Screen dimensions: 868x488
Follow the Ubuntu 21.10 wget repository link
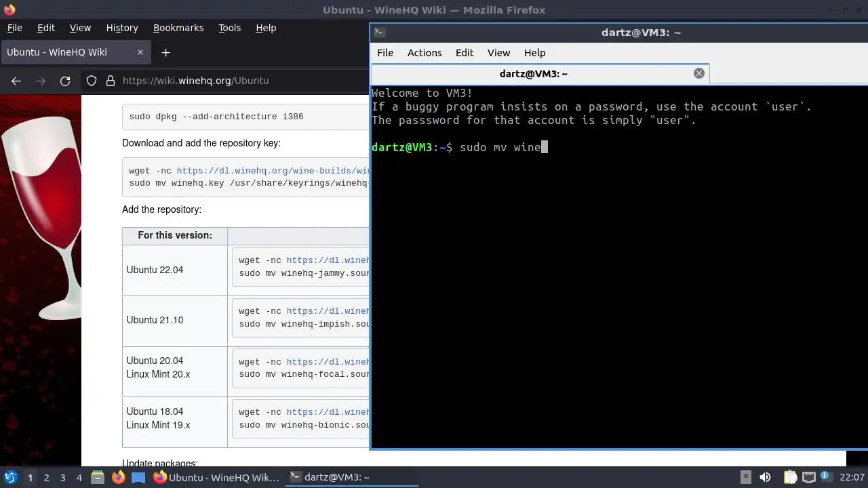[328, 311]
